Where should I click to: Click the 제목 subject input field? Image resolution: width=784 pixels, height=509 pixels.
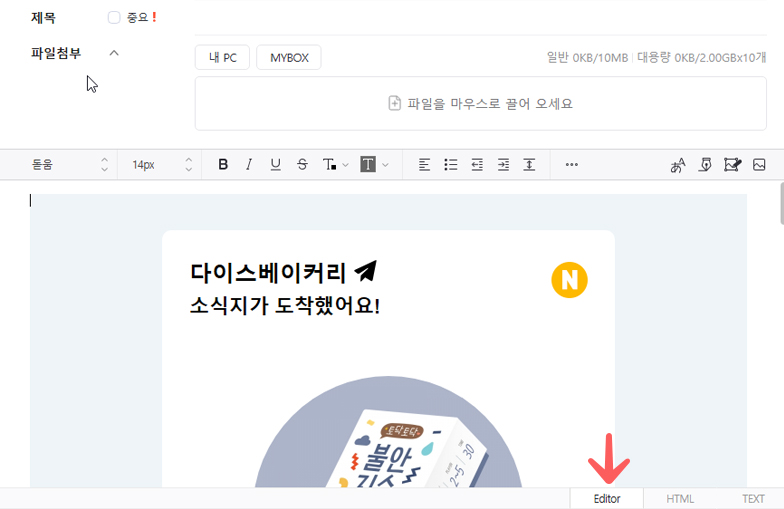point(480,18)
